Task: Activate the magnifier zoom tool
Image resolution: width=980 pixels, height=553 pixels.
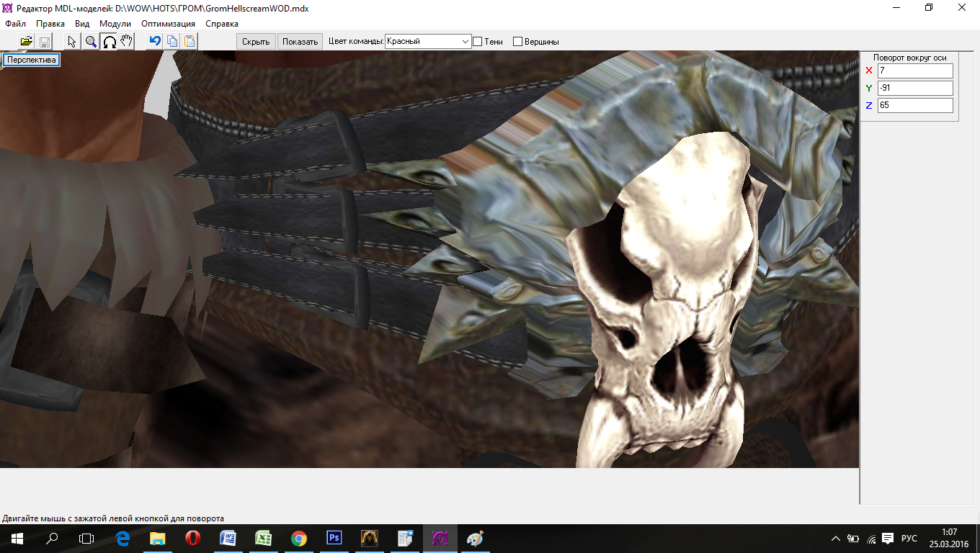Action: tap(91, 41)
